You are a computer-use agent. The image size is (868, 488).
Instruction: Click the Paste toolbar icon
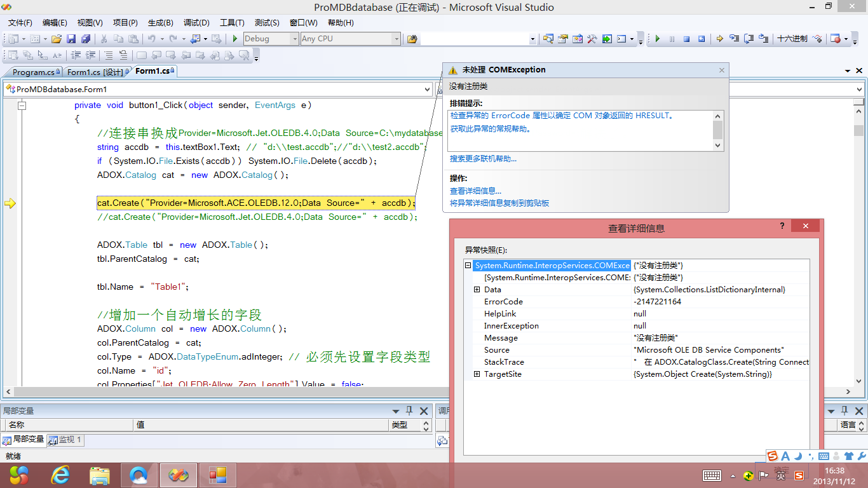point(133,39)
